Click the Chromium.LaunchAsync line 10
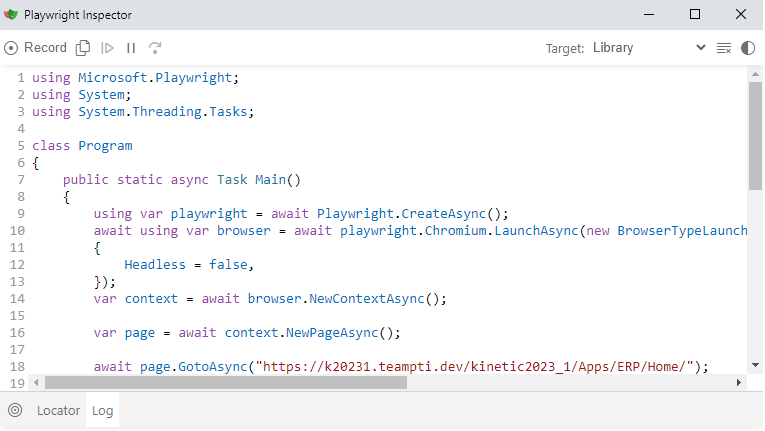The image size is (765, 431). coord(421,231)
